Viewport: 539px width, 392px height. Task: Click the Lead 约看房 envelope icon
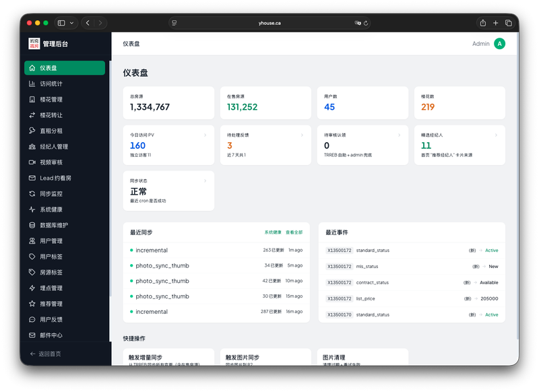32,178
